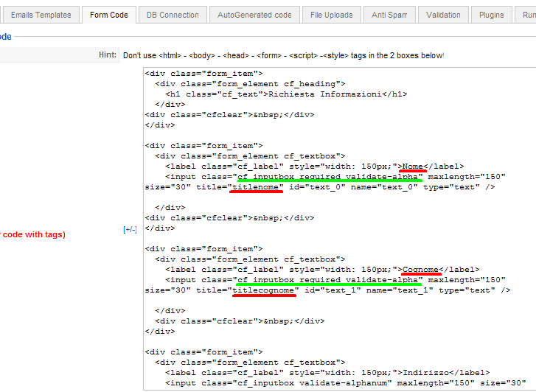Image resolution: width=536 pixels, height=392 pixels.
Task: Open the DB Connection tab
Action: [x=173, y=15]
